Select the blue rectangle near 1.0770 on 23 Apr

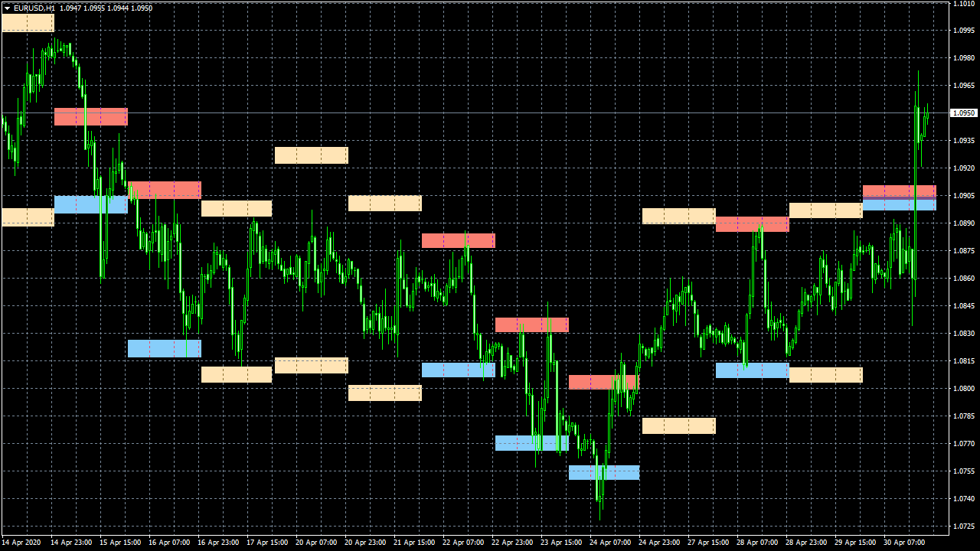click(532, 443)
